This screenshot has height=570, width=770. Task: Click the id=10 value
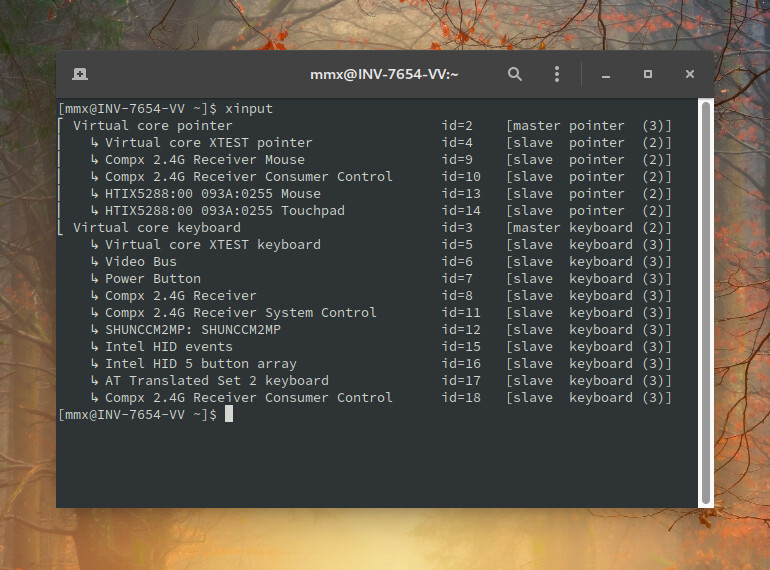click(x=461, y=177)
